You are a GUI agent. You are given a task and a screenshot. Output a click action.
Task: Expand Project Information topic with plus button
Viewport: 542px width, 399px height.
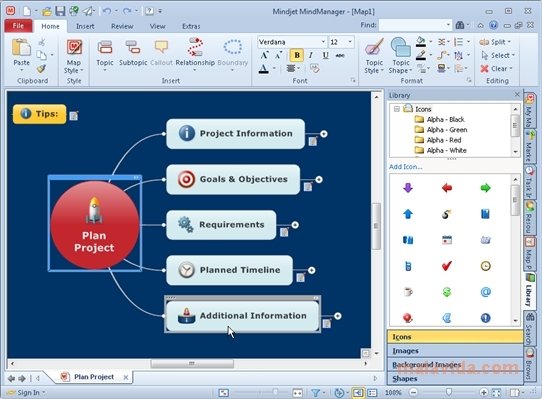pos(324,133)
